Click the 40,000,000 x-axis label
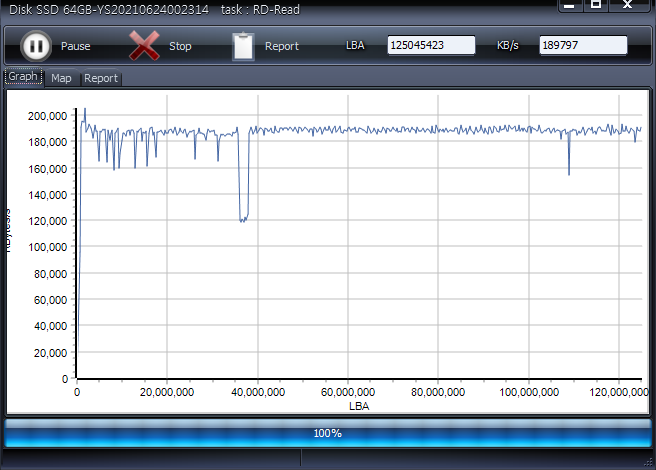 (x=258, y=392)
